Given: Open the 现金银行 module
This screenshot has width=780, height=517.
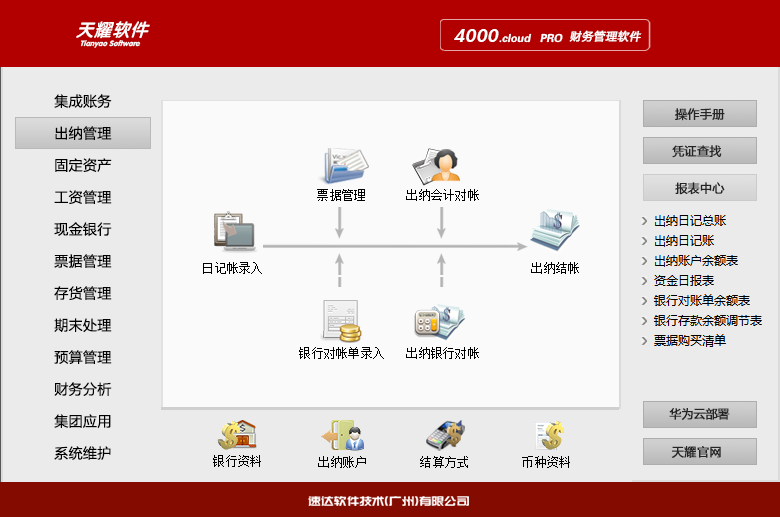Looking at the screenshot, I should 83,229.
